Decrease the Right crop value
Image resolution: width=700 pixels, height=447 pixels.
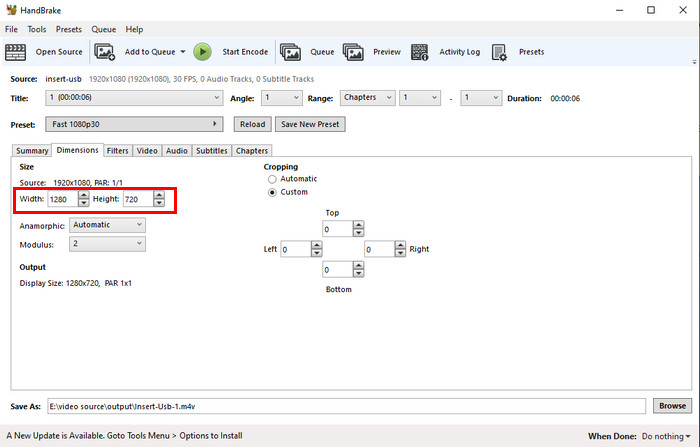coord(400,253)
